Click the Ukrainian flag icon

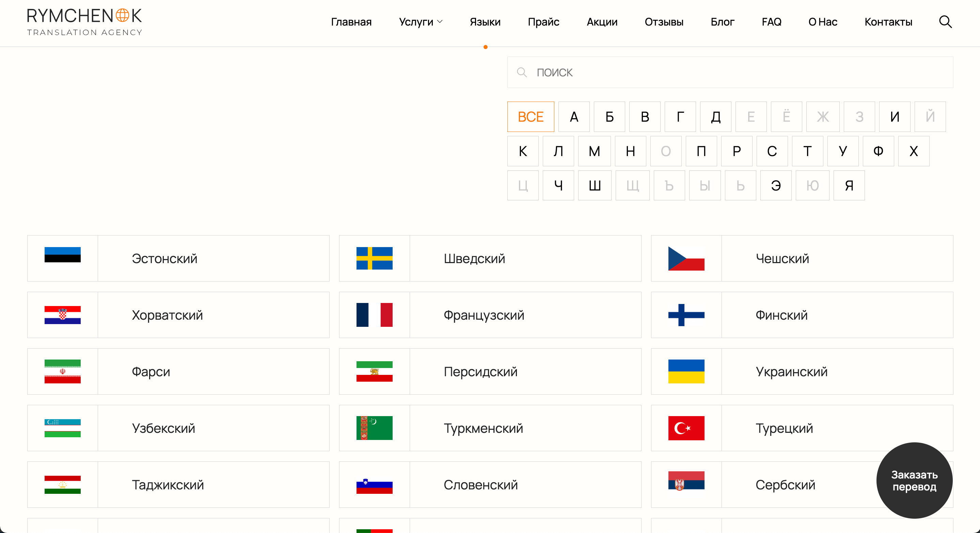click(x=686, y=371)
